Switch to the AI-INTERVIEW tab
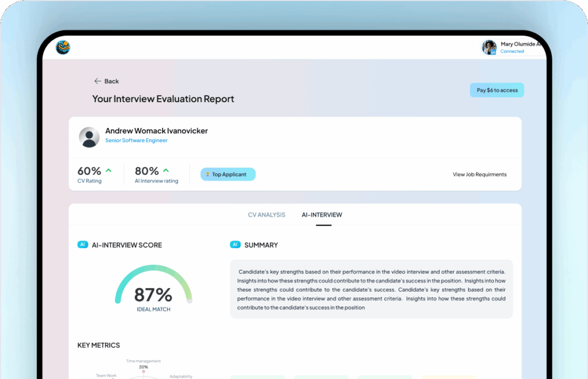The image size is (588, 379). click(322, 215)
